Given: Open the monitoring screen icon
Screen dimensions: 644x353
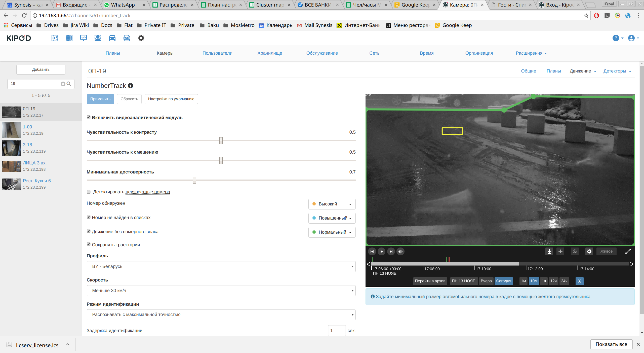Looking at the screenshot, I should tap(83, 38).
